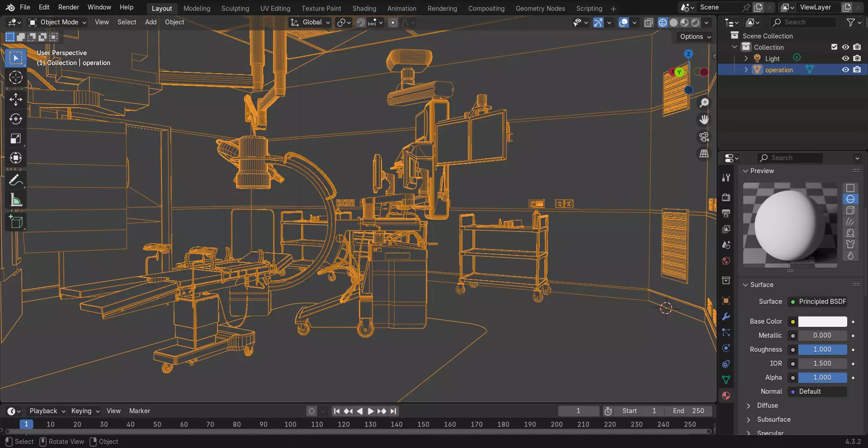Open the Options dropdown in viewport
The image size is (868, 448).
point(695,37)
